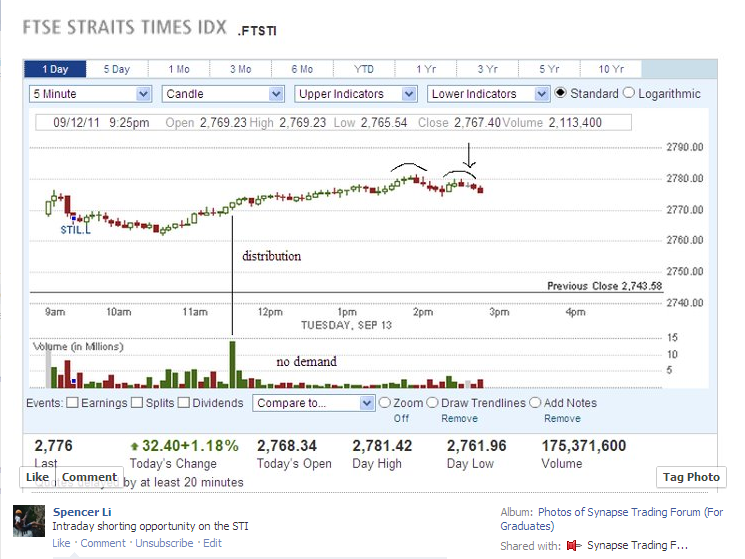Viewport: 745px width, 559px height.
Task: Select the Zoom radio option
Action: coord(385,403)
